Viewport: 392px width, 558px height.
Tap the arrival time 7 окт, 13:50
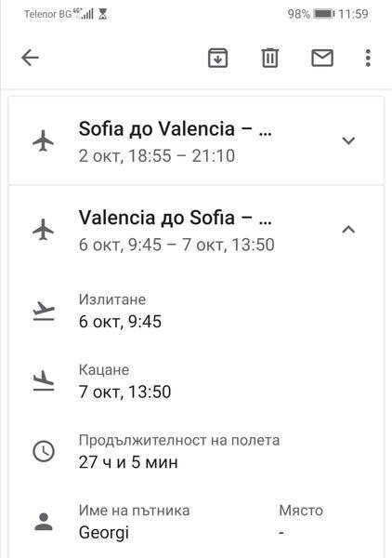pos(124,392)
